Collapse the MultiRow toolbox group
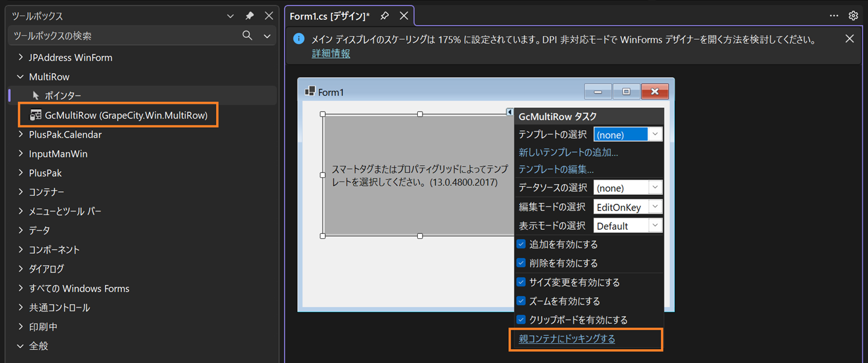The height and width of the screenshot is (363, 868). pyautogui.click(x=21, y=77)
